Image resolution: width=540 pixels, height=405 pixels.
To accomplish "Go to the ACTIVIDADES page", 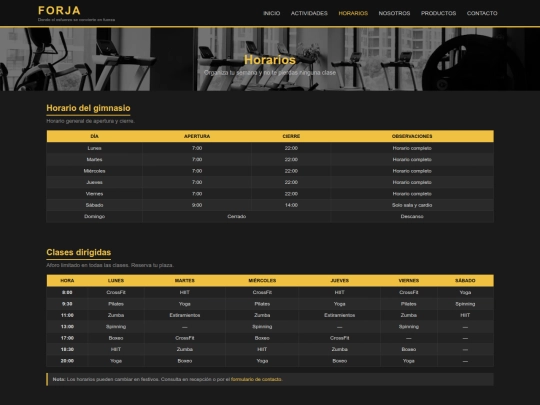I will 309,13.
